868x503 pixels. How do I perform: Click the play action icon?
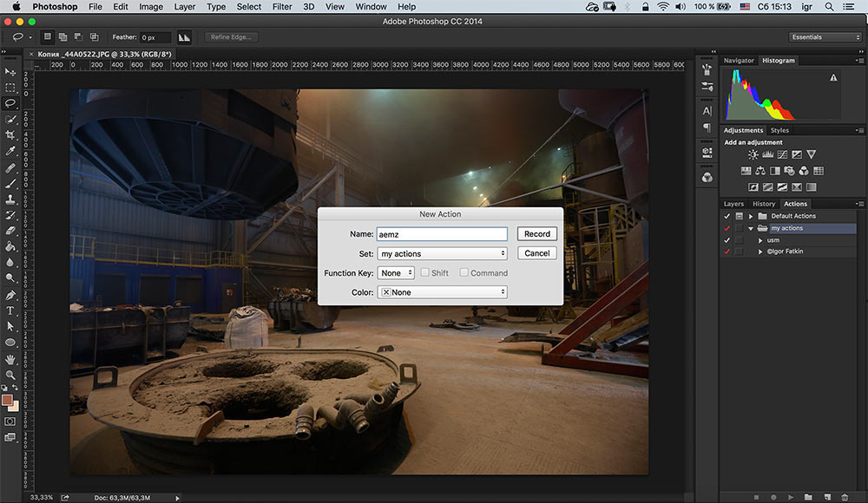tap(790, 497)
